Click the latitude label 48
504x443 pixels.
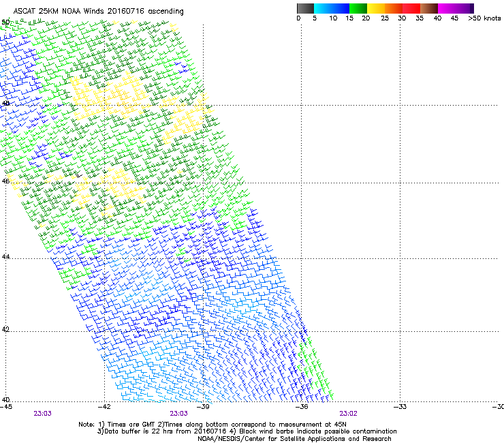click(x=5, y=104)
